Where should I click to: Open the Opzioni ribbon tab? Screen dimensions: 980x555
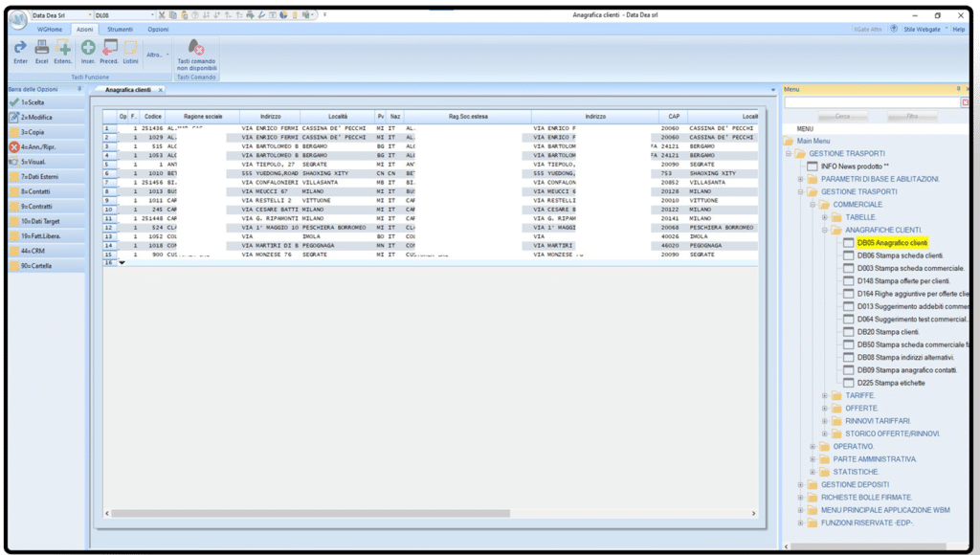pyautogui.click(x=158, y=30)
